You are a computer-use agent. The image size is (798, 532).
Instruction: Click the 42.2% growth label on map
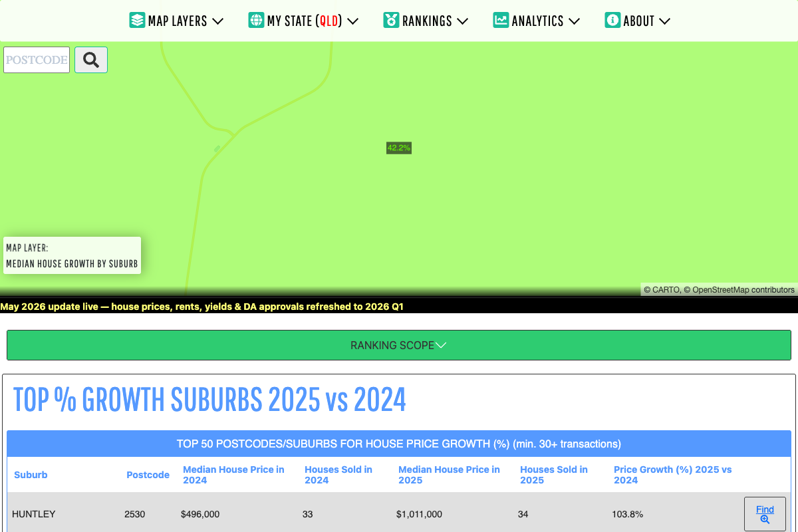click(x=399, y=148)
